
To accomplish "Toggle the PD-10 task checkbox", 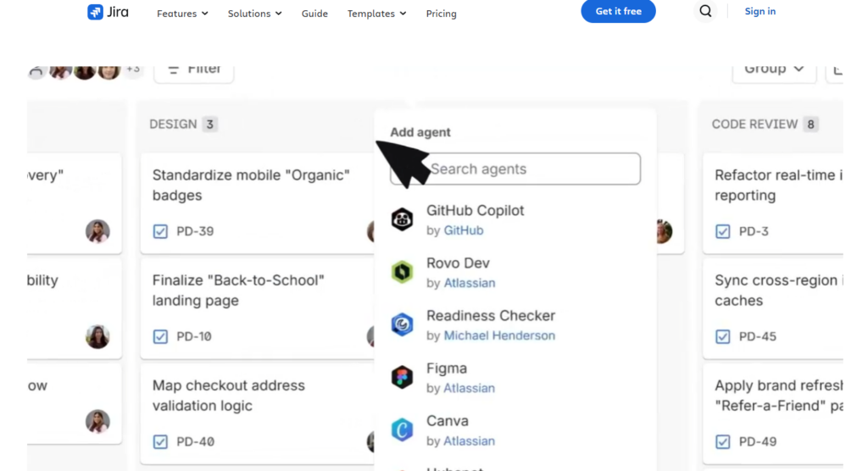I will coord(160,336).
